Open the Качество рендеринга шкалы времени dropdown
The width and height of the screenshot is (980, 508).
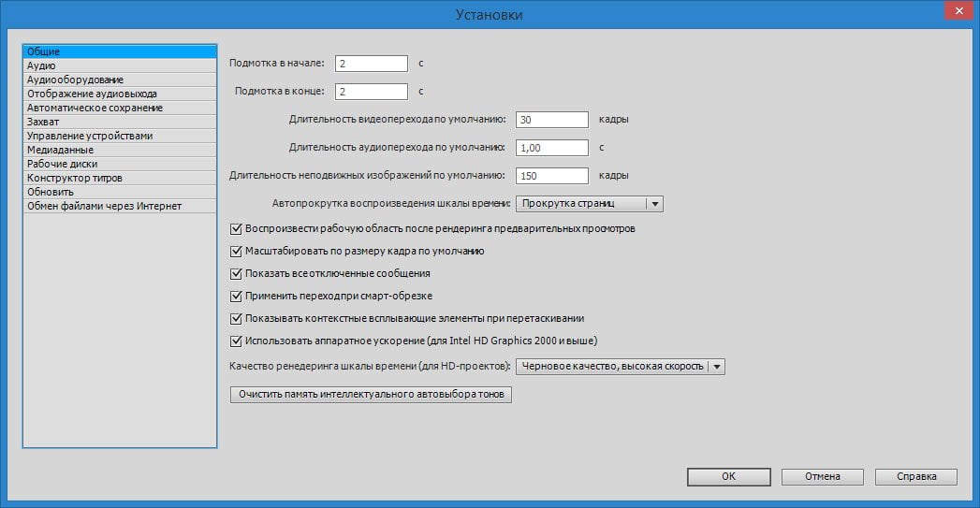(x=620, y=366)
